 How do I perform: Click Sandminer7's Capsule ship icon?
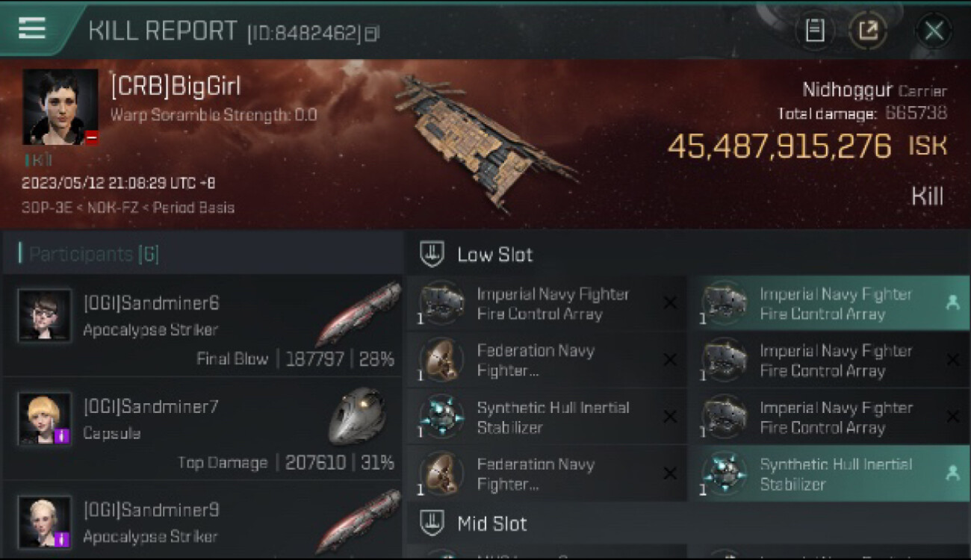tap(357, 416)
